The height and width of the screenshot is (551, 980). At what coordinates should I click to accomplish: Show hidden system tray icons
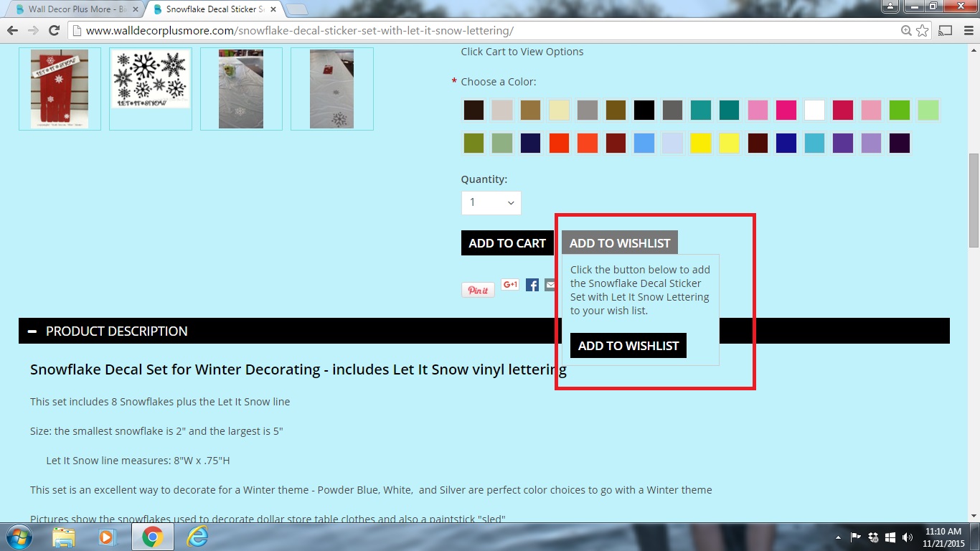tap(838, 537)
